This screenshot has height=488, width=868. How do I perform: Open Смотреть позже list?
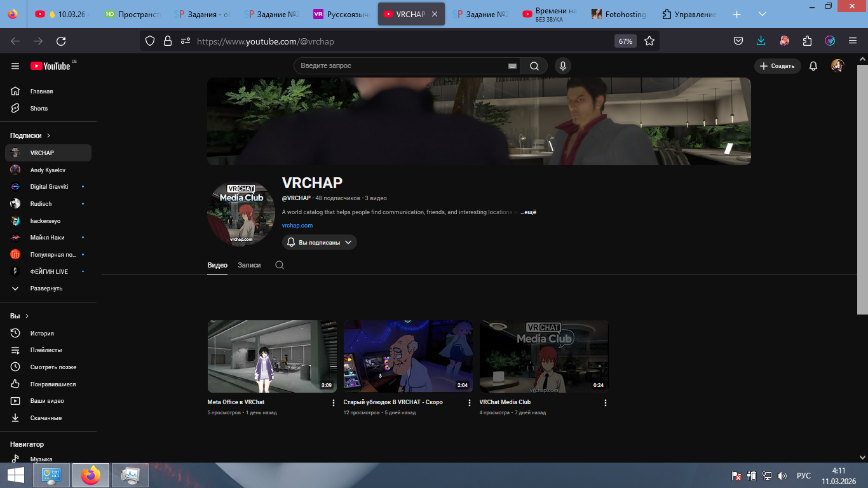[48, 367]
